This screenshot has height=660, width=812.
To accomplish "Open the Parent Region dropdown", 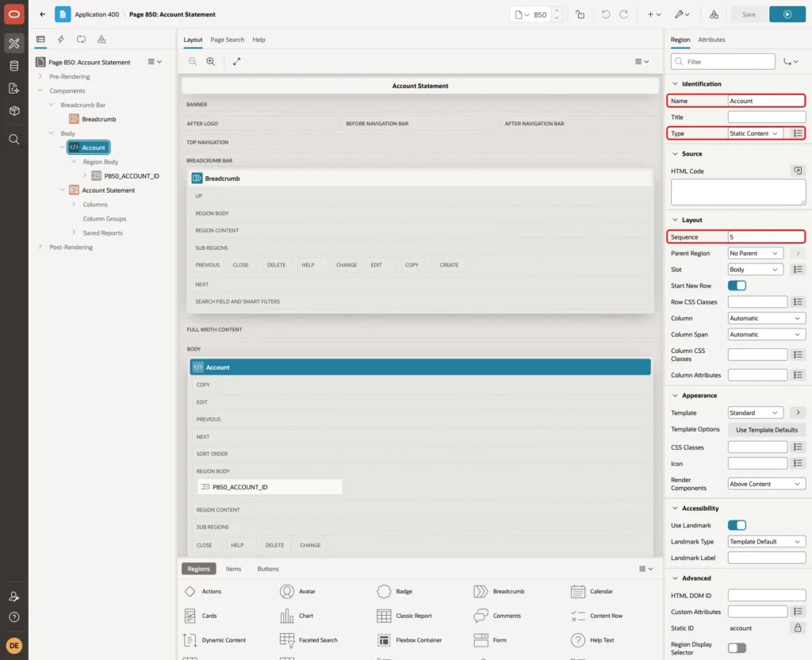I will 755,253.
